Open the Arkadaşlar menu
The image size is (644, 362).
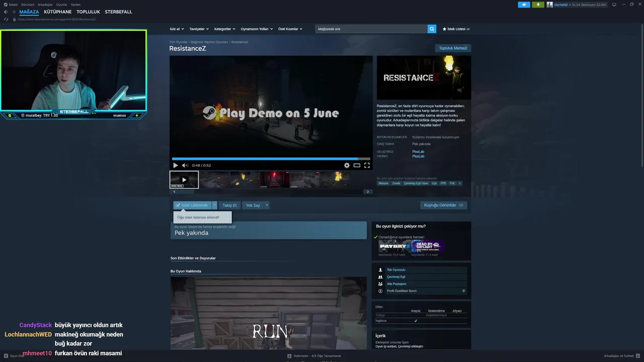pos(45,5)
